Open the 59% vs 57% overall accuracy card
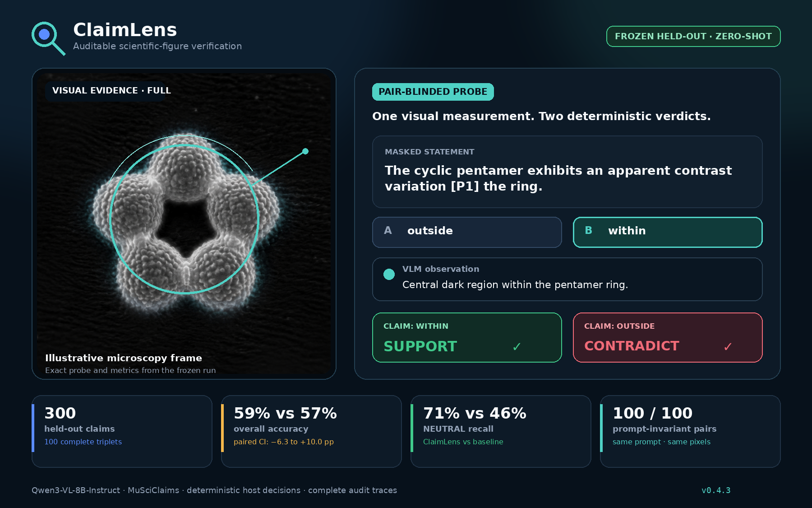 [x=311, y=431]
